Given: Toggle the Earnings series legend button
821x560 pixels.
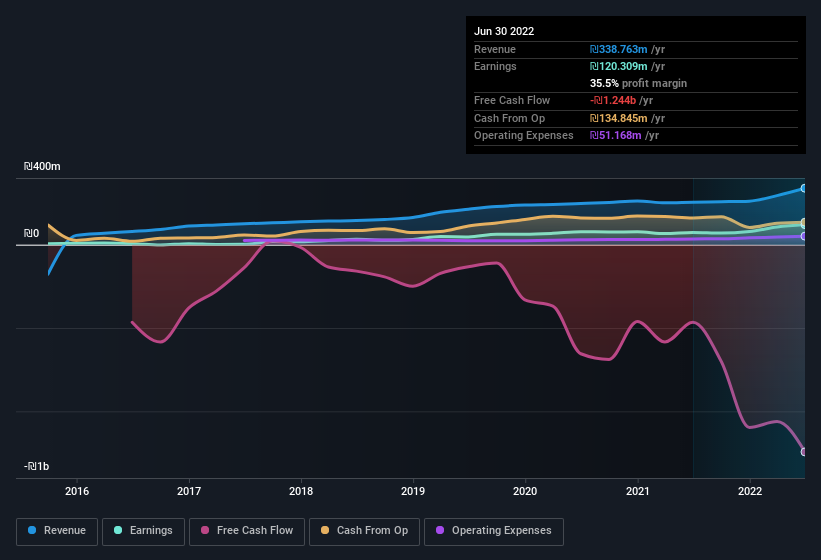Looking at the screenshot, I should click(x=143, y=531).
